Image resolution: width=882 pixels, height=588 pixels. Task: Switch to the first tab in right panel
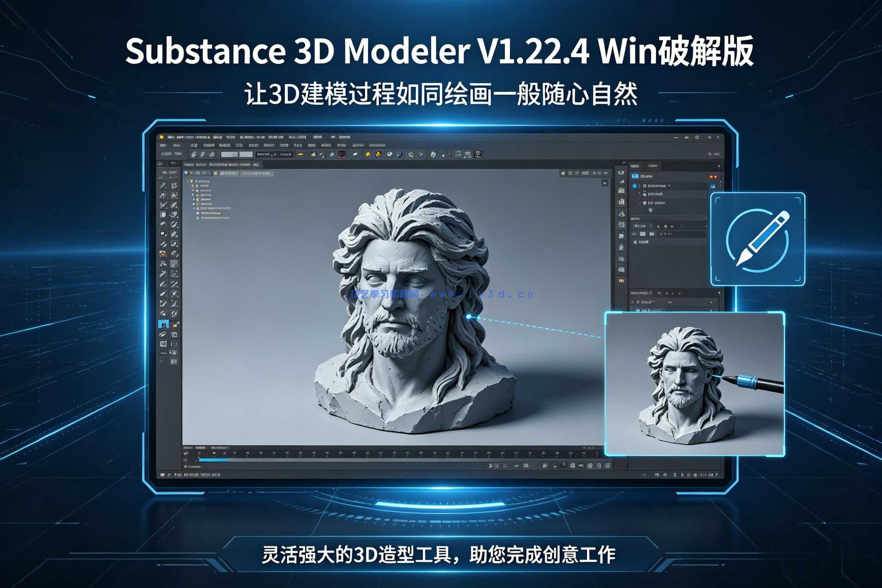(x=635, y=166)
